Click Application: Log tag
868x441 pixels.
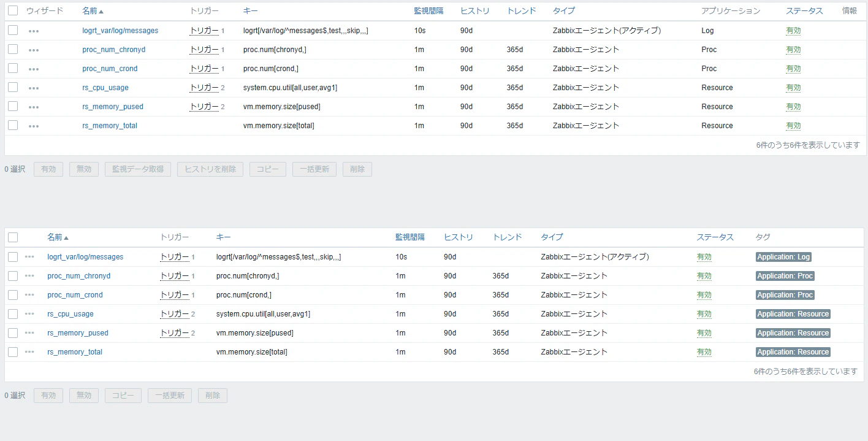783,257
